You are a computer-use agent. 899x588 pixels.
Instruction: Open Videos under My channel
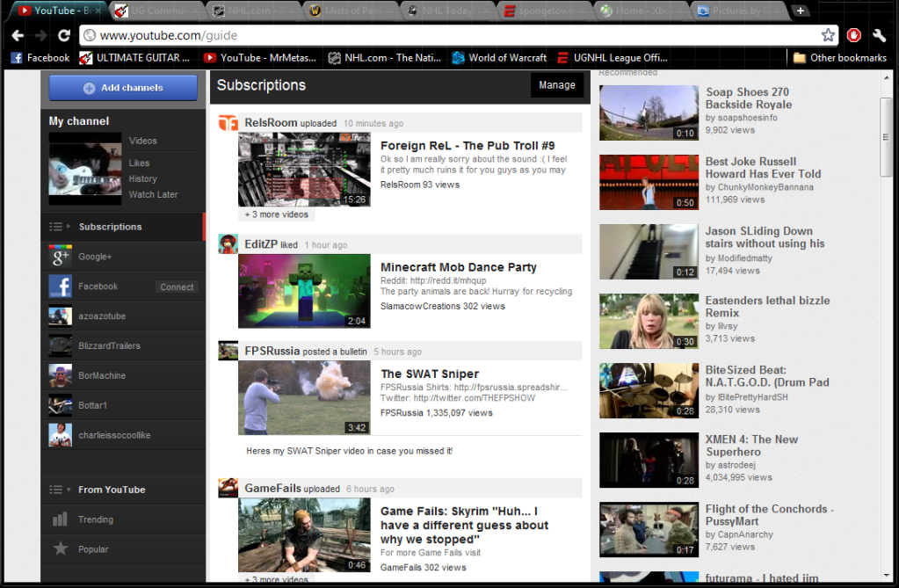click(142, 141)
